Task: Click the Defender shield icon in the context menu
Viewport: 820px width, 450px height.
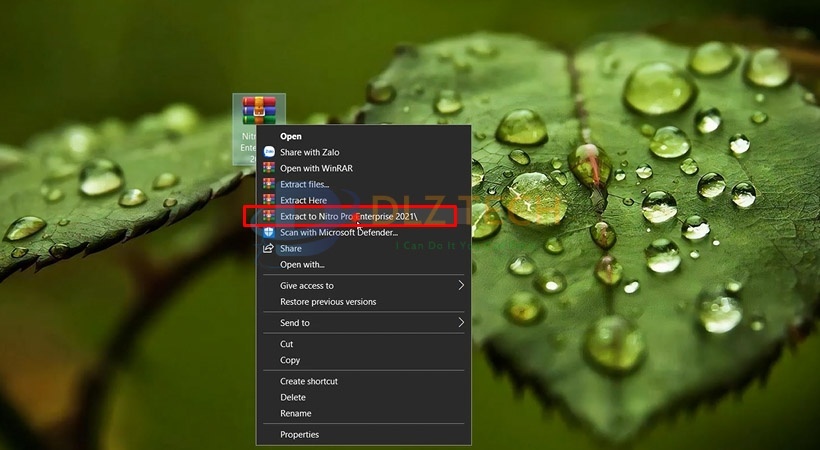Action: tap(269, 232)
